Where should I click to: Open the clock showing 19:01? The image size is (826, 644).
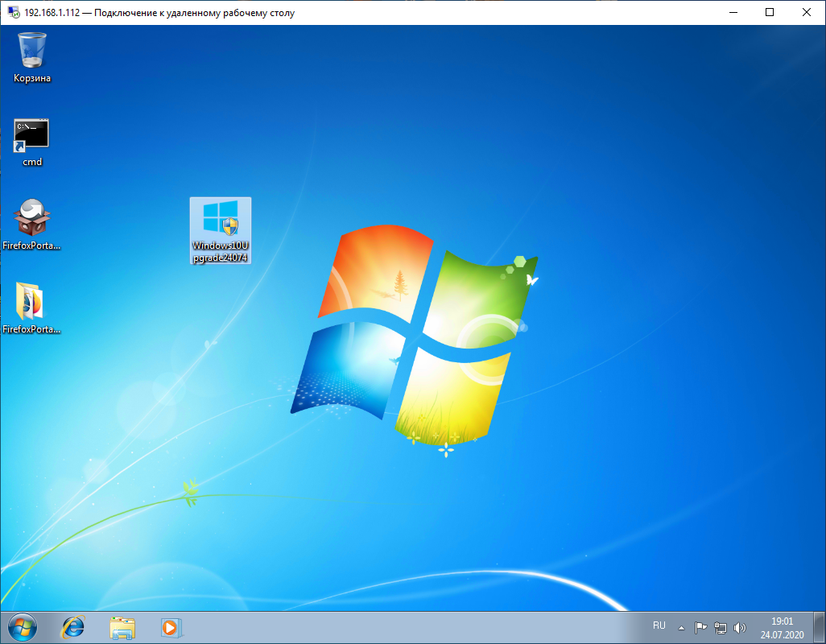[783, 628]
